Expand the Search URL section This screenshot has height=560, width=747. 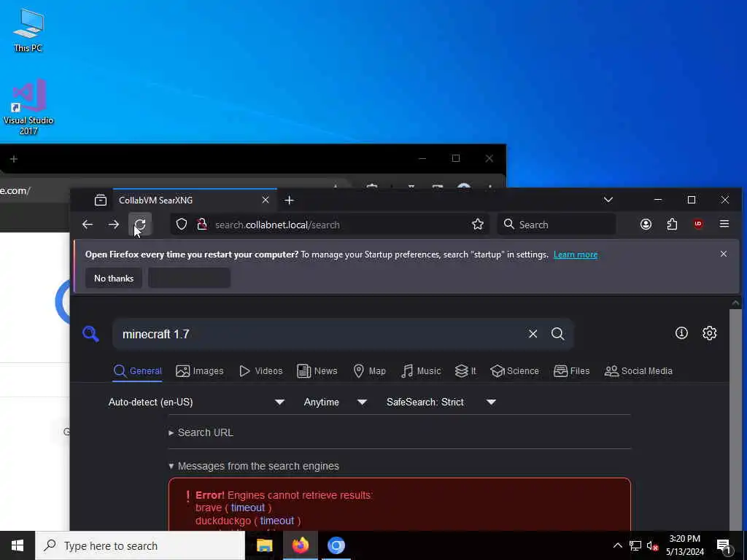coord(201,432)
